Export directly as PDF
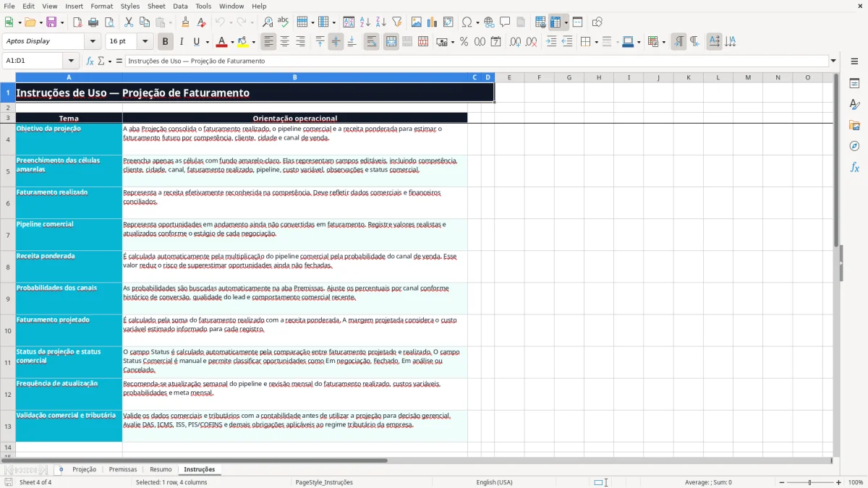Image resolution: width=868 pixels, height=488 pixels. 77,22
